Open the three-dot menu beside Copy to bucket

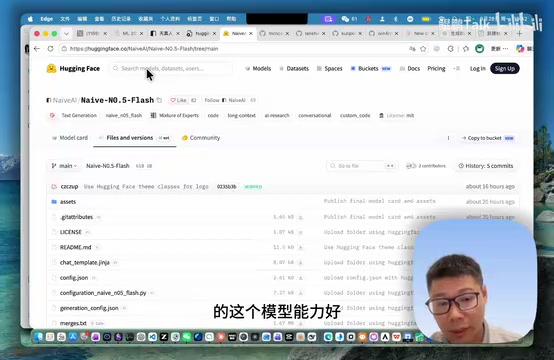[x=448, y=138]
